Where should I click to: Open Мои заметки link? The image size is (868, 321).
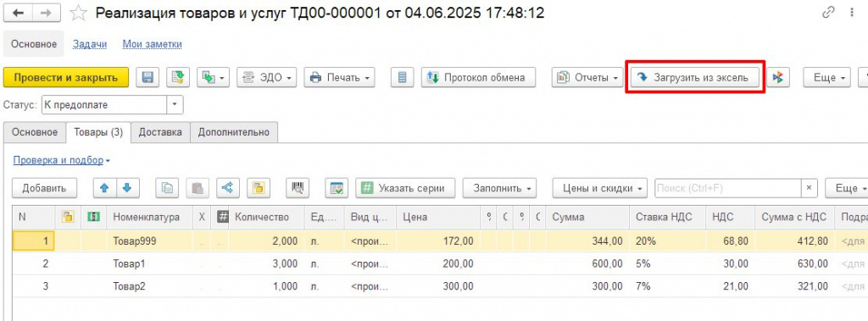click(153, 44)
